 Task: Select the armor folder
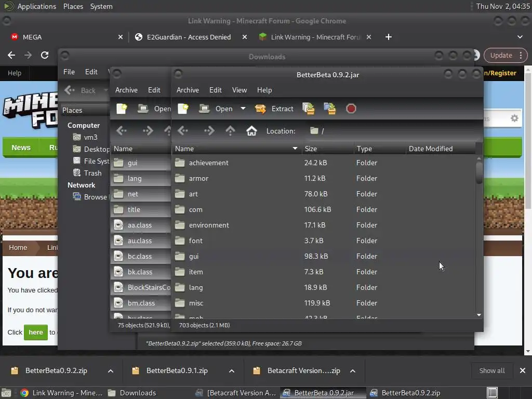[x=324, y=179]
